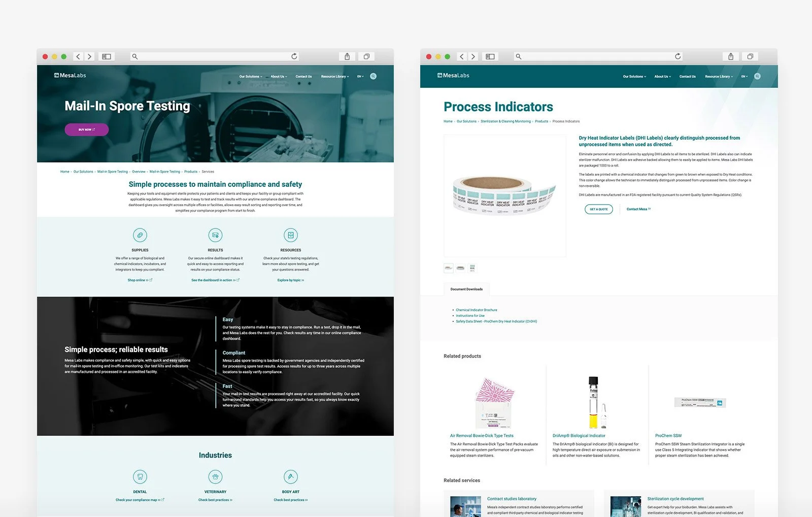The height and width of the screenshot is (517, 812).
Task: Click the Results circular icon
Action: (x=215, y=235)
